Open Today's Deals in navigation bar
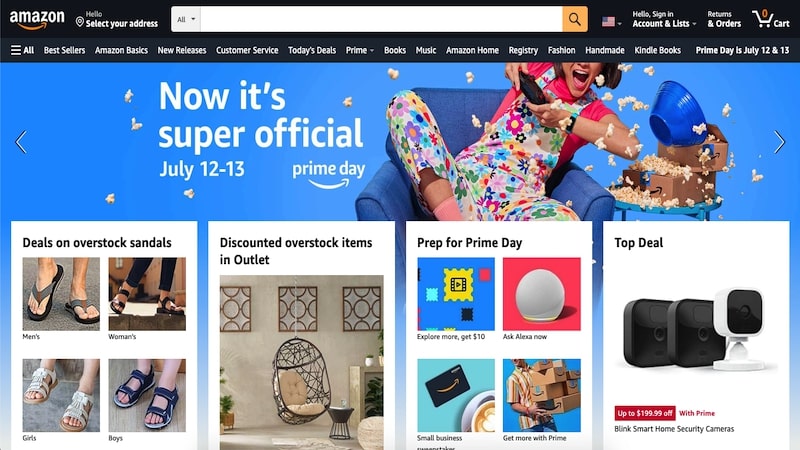Viewport: 800px width, 450px height. click(312, 50)
